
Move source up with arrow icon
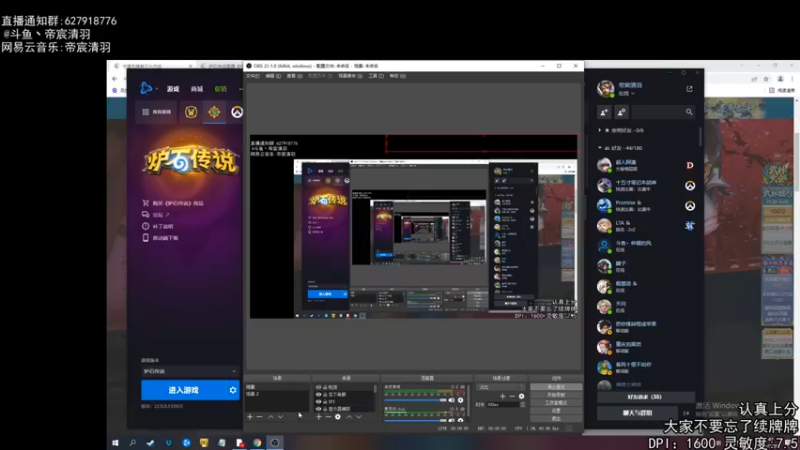[349, 417]
